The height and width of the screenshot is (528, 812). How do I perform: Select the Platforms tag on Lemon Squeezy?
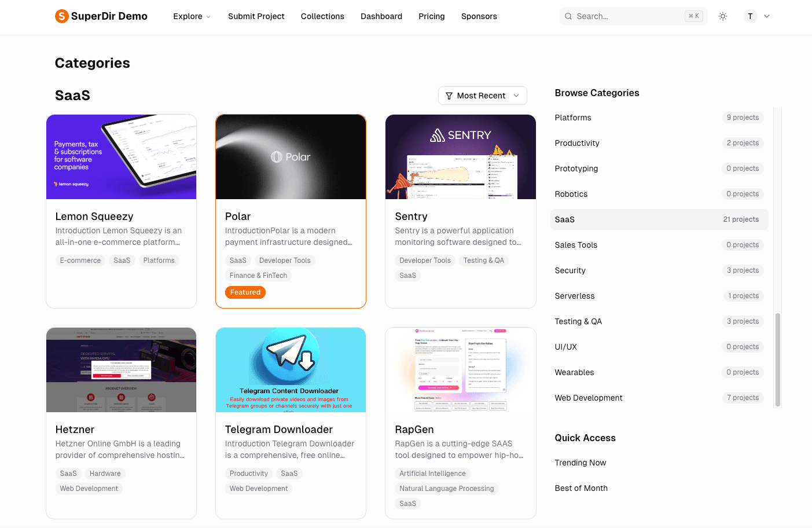159,261
